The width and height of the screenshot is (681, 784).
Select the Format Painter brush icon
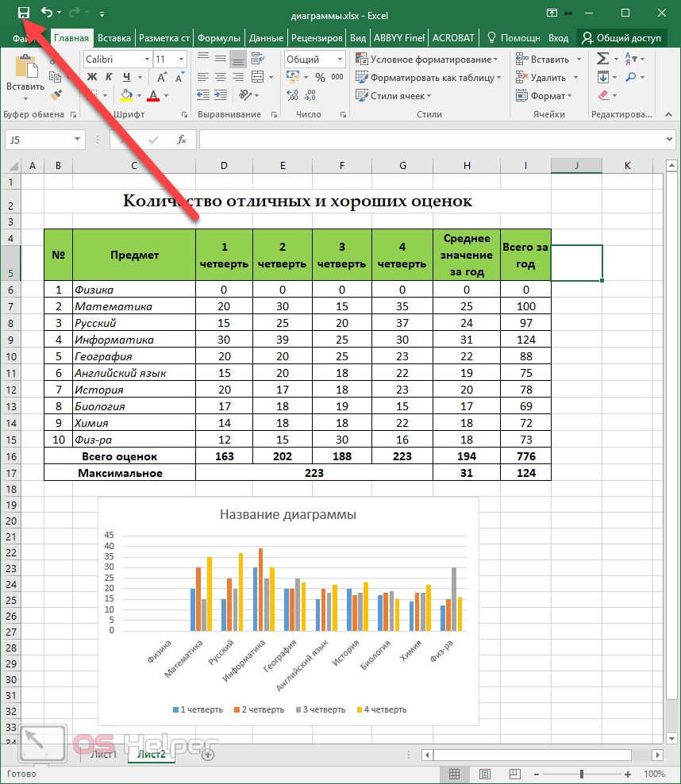pos(56,95)
